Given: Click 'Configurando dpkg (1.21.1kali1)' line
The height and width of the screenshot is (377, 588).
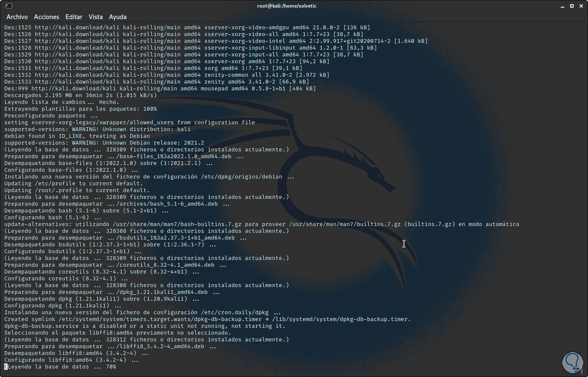Looking at the screenshot, I should pos(63,306).
